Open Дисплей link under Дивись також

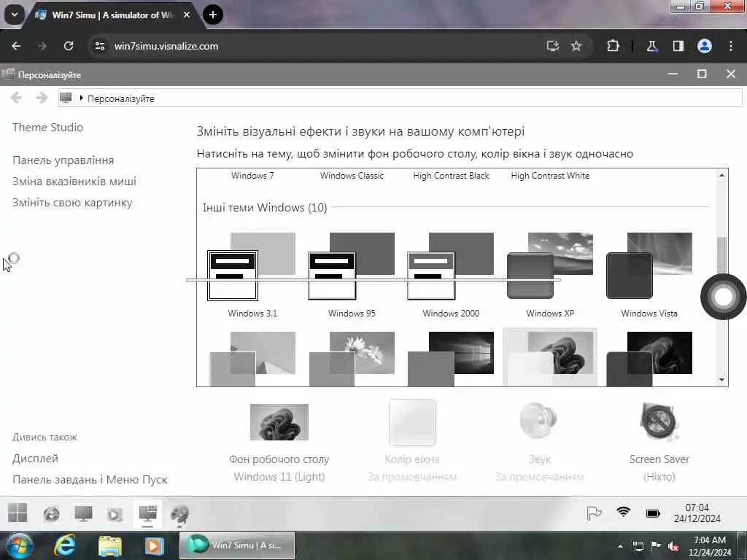coord(35,458)
